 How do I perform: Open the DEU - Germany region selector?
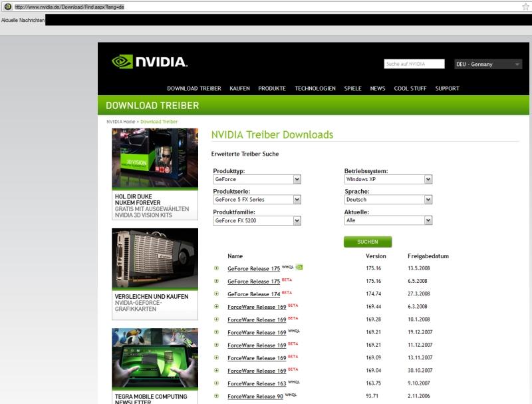point(487,65)
